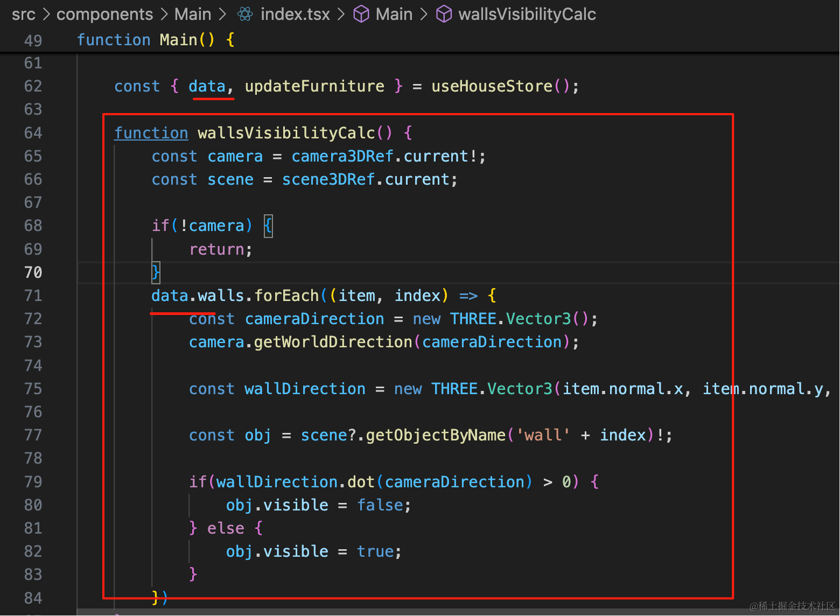Click line number 70 in gutter
This screenshot has width=840, height=616.
click(33, 272)
